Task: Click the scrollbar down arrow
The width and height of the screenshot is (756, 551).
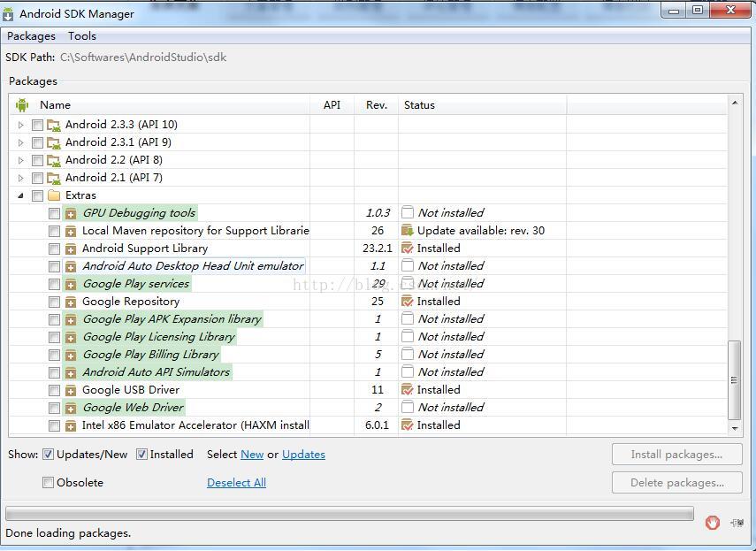Action: [734, 428]
